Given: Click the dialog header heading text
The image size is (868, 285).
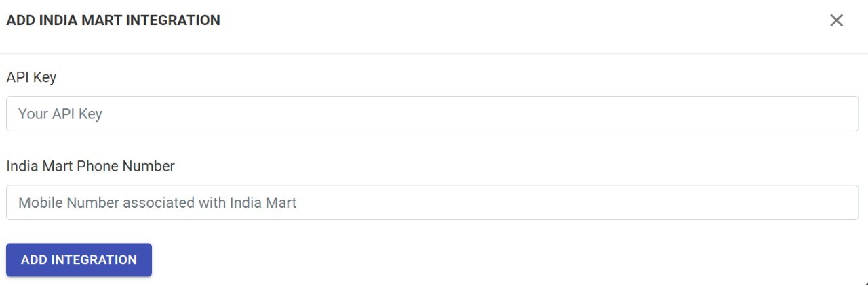Looking at the screenshot, I should (113, 20).
